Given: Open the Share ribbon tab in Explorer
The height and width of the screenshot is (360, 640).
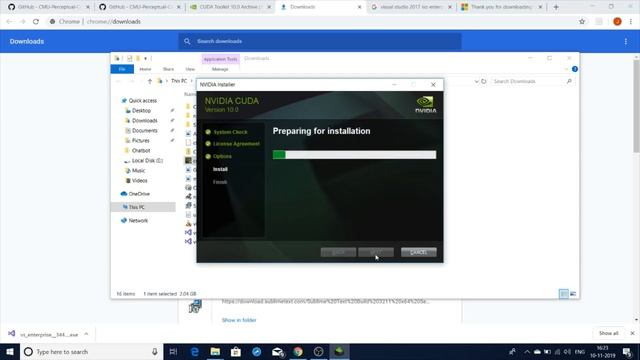Looking at the screenshot, I should 168,69.
